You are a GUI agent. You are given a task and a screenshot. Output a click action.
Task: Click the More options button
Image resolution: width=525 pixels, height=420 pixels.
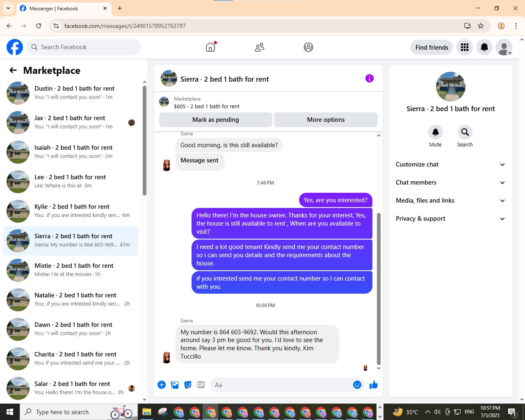pos(326,120)
